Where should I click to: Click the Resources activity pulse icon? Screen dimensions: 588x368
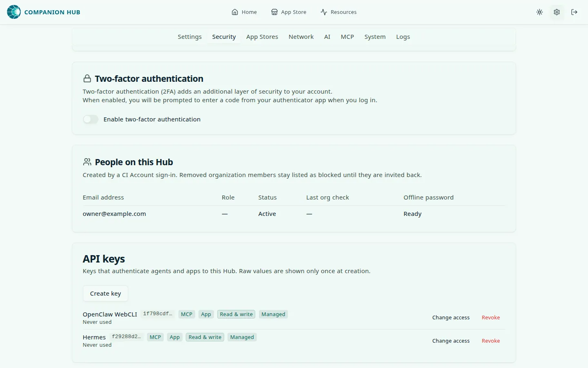pyautogui.click(x=324, y=12)
